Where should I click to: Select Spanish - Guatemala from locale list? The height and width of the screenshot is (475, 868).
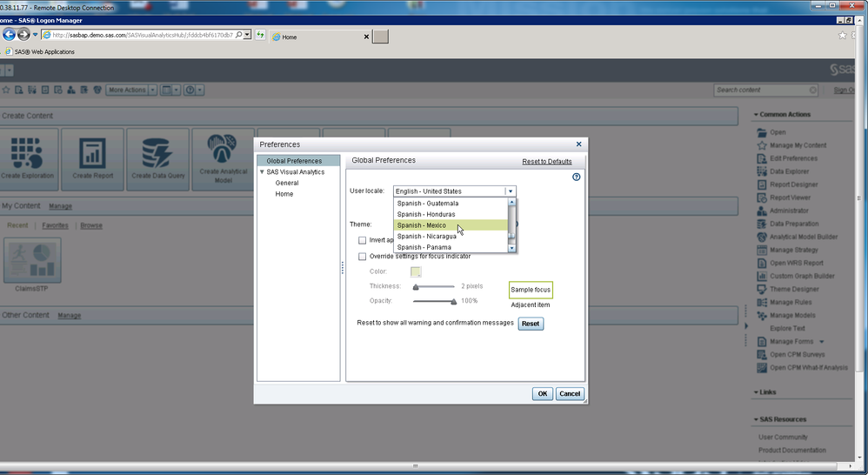pyautogui.click(x=451, y=204)
